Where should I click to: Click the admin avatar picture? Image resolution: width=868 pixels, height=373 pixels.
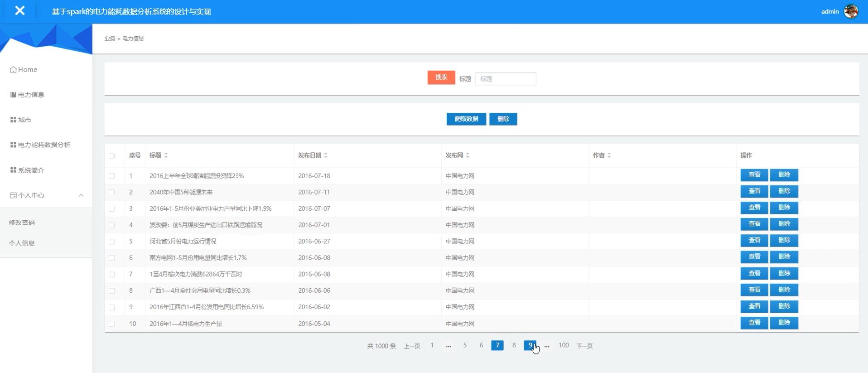(850, 11)
